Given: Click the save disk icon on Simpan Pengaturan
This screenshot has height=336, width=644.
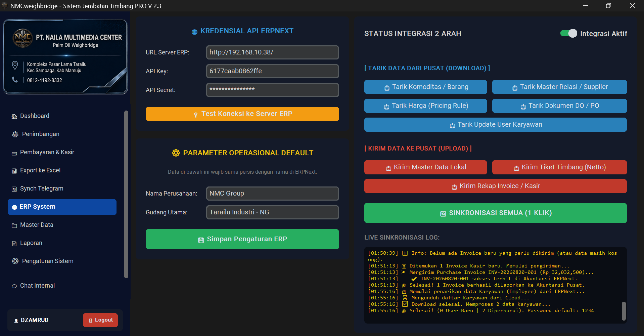Looking at the screenshot, I should click(x=201, y=240).
